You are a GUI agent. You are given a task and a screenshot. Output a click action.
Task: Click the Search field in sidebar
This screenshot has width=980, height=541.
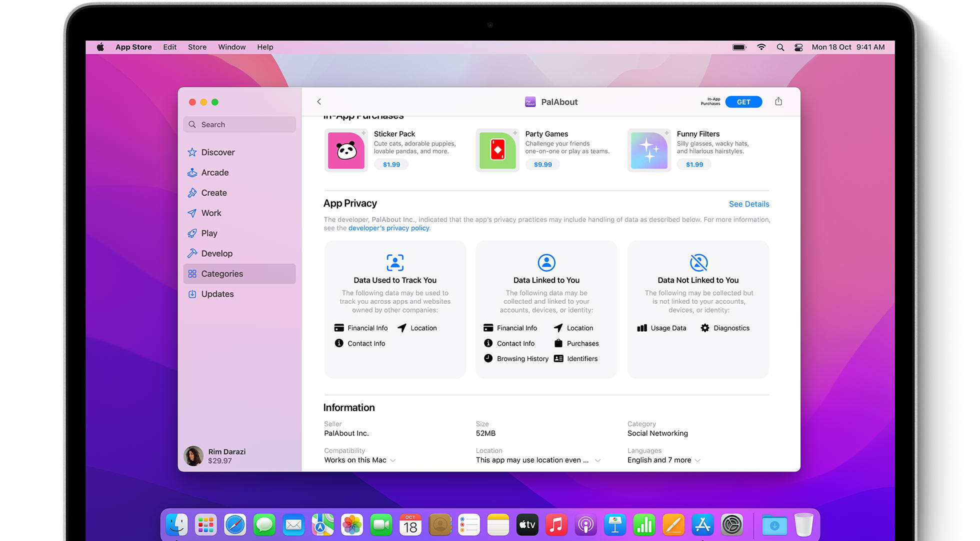tap(239, 124)
